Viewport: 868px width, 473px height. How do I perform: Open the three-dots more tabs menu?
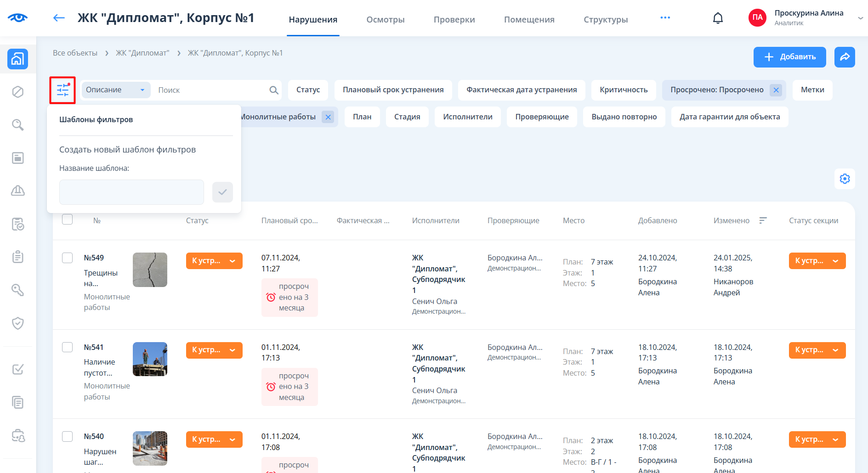click(665, 18)
